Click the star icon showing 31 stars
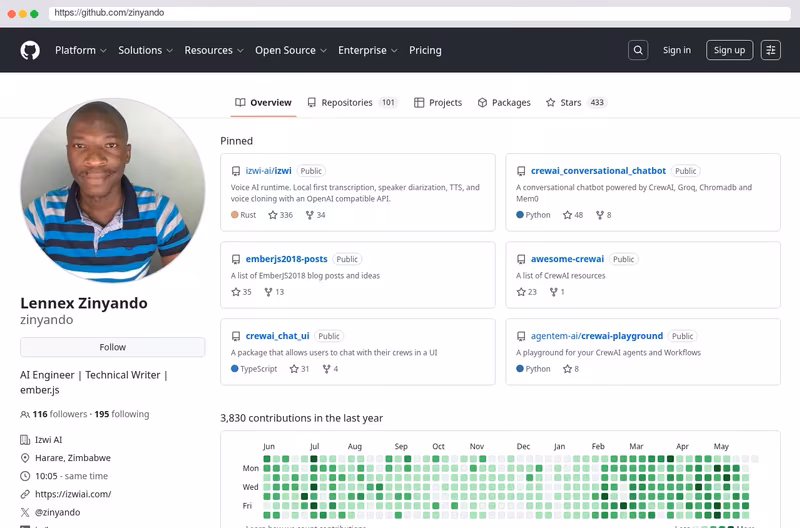The width and height of the screenshot is (800, 528). click(294, 369)
